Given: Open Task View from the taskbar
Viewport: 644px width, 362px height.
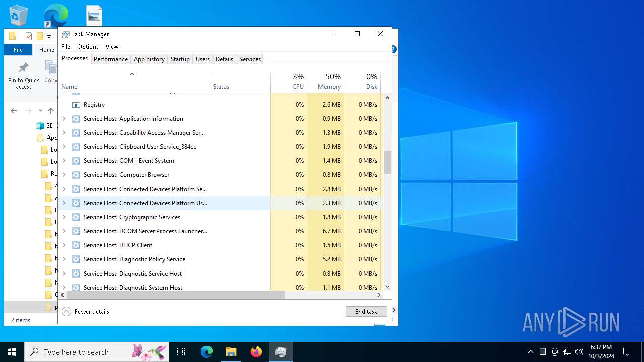Looking at the screenshot, I should (x=181, y=352).
